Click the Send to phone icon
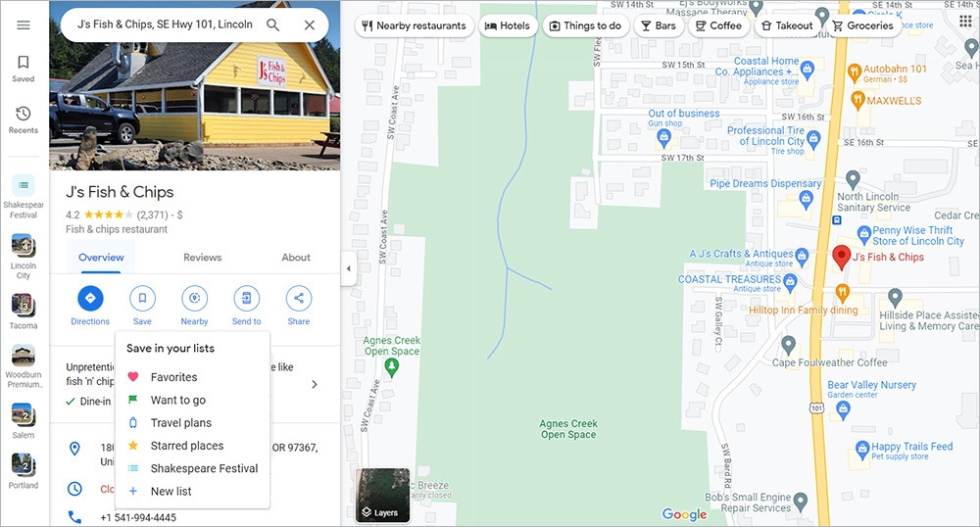Image resolution: width=980 pixels, height=527 pixels. point(246,299)
